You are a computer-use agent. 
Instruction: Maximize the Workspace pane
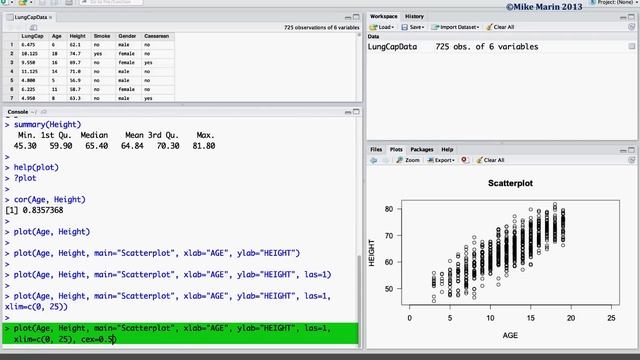click(x=631, y=17)
